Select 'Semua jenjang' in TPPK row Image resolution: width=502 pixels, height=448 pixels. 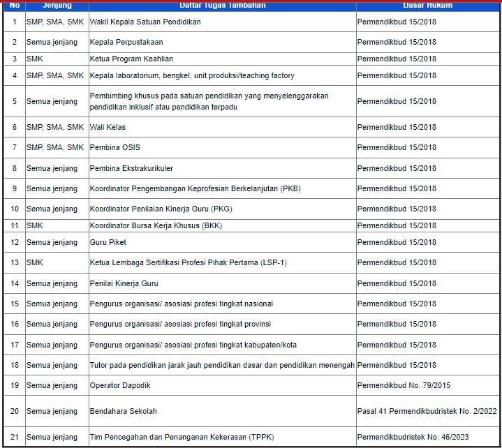pos(57,437)
